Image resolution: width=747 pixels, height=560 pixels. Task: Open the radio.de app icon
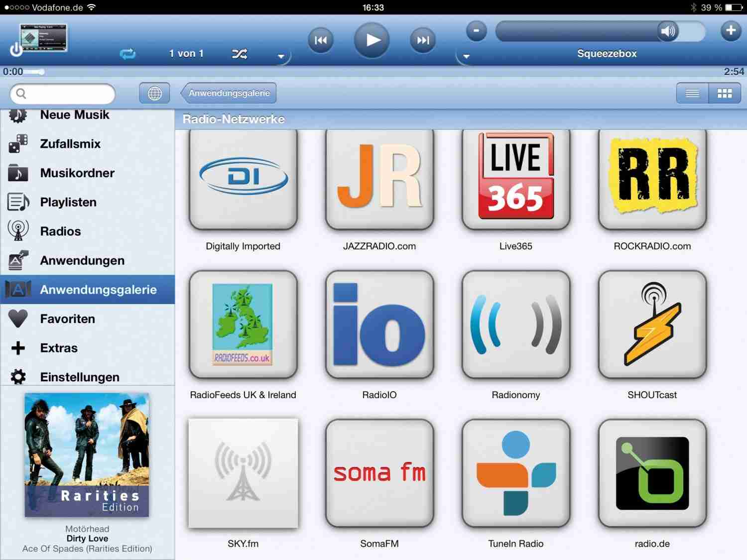click(652, 473)
